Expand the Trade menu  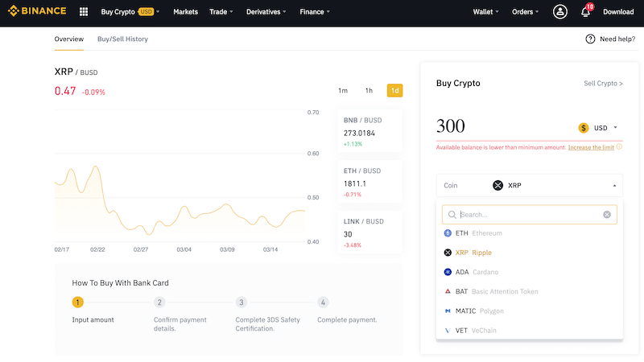click(x=221, y=12)
